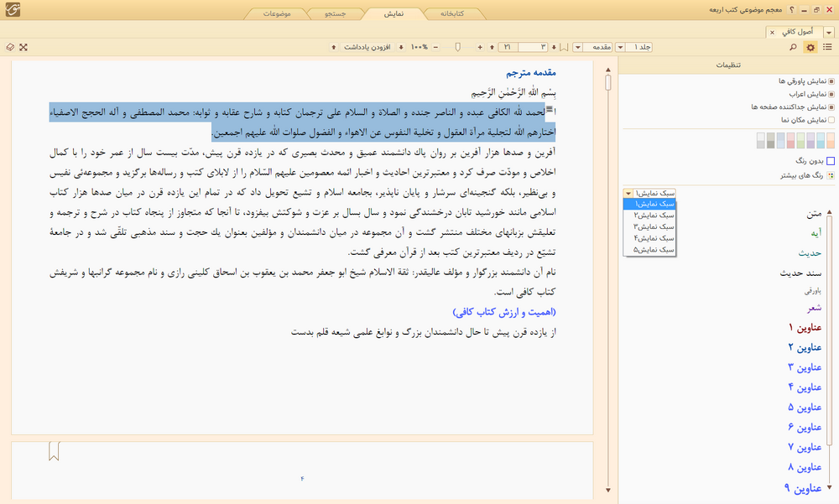Open more colors palette icon

(831, 175)
